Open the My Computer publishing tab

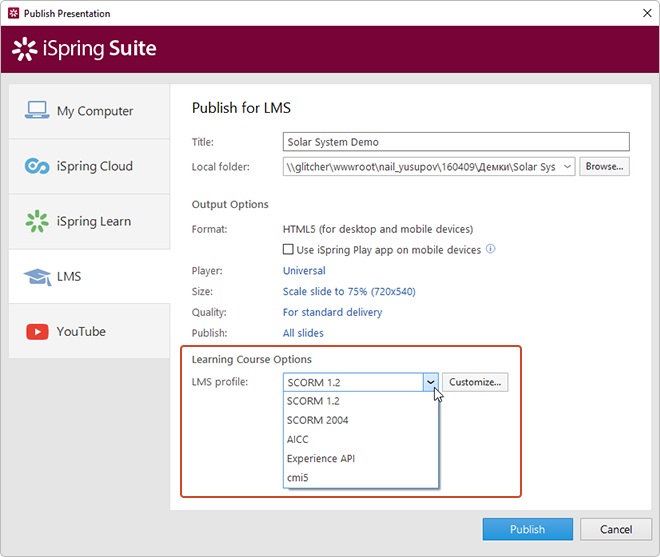(89, 111)
